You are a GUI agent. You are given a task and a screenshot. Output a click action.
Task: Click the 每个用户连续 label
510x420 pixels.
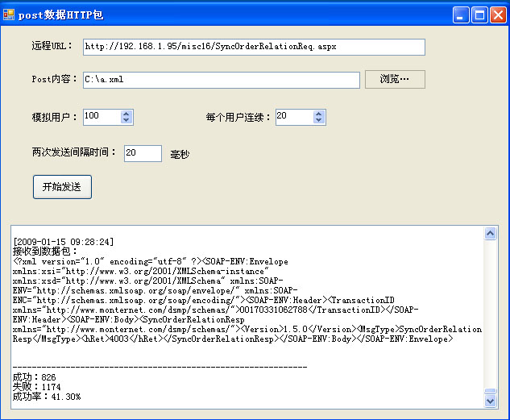(x=238, y=117)
